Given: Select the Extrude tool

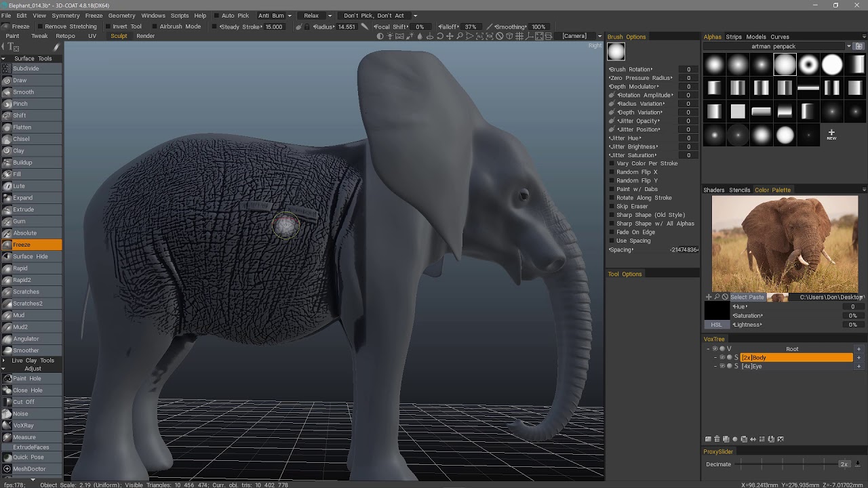Looking at the screenshot, I should 31,209.
